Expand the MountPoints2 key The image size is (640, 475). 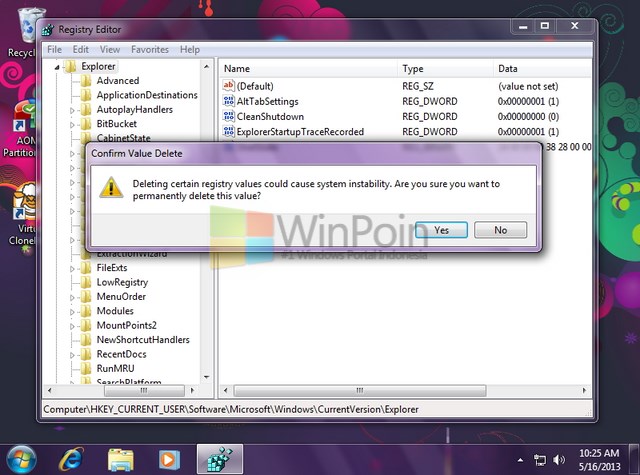click(72, 326)
